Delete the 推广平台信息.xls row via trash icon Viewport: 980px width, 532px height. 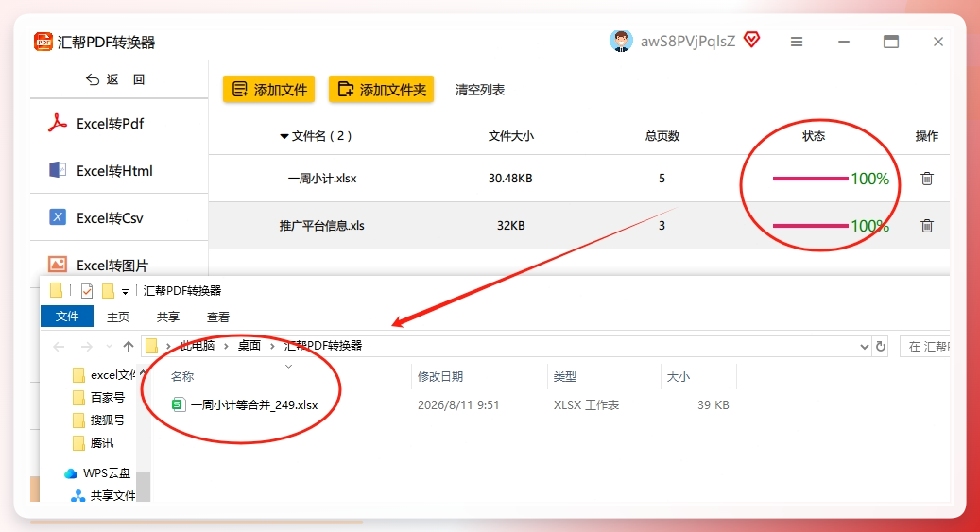(927, 226)
